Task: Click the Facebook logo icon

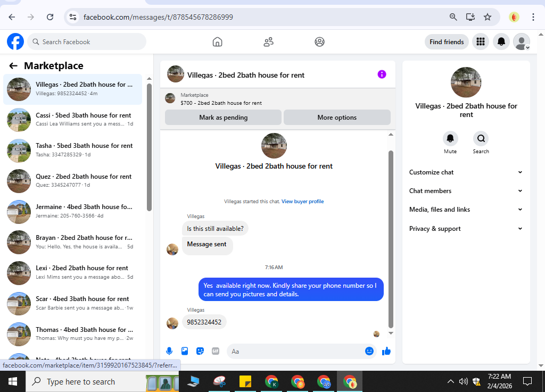Action: point(15,41)
